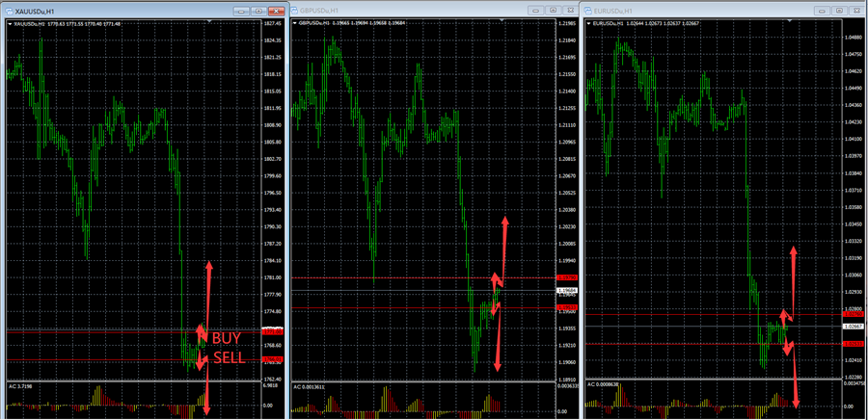This screenshot has width=868, height=420.
Task: Toggle one-click trading arrow on EURUSDu chart
Action: point(589,23)
